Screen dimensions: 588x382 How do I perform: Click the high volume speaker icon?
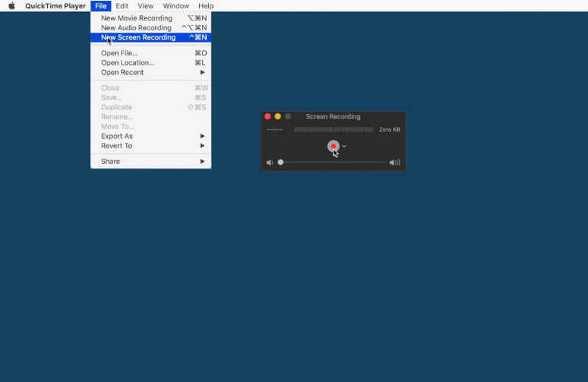point(394,163)
